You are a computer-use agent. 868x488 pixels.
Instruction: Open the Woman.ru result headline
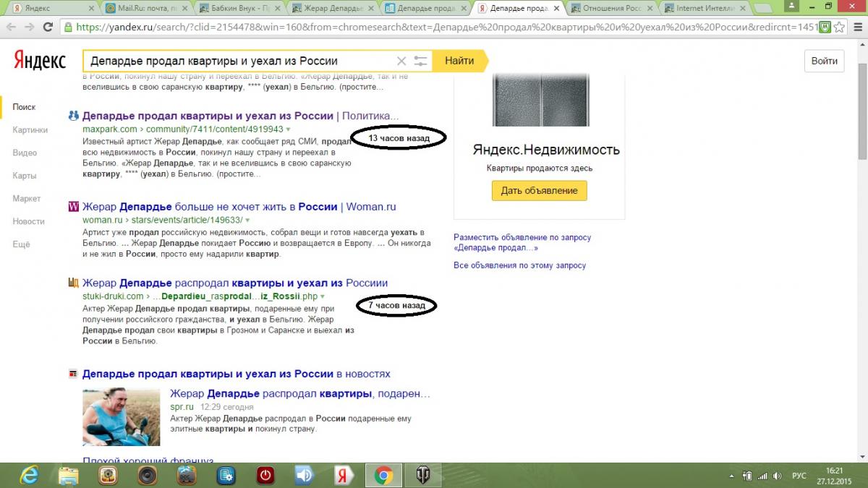(239, 207)
